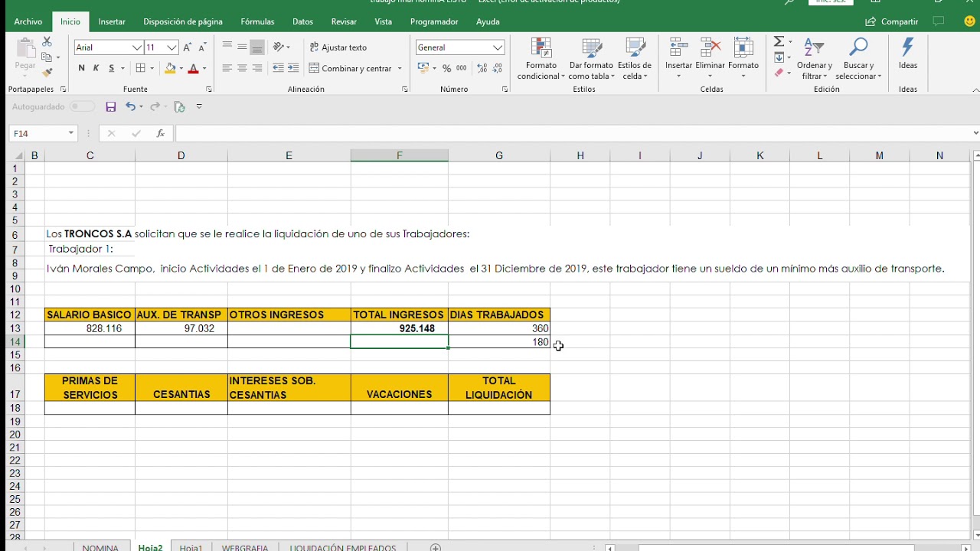Decrease font size with smaller A icon
This screenshot has height=551, width=980.
[202, 47]
